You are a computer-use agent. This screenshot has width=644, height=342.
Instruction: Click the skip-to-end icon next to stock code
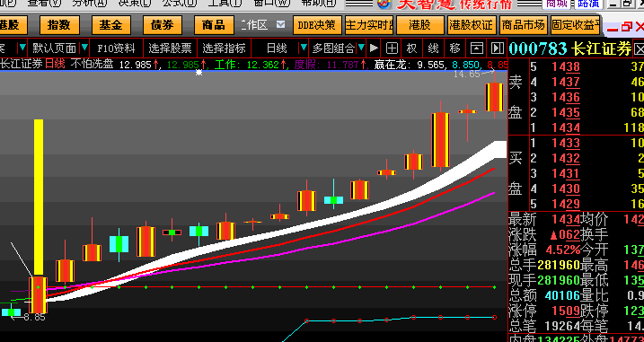tap(498, 48)
